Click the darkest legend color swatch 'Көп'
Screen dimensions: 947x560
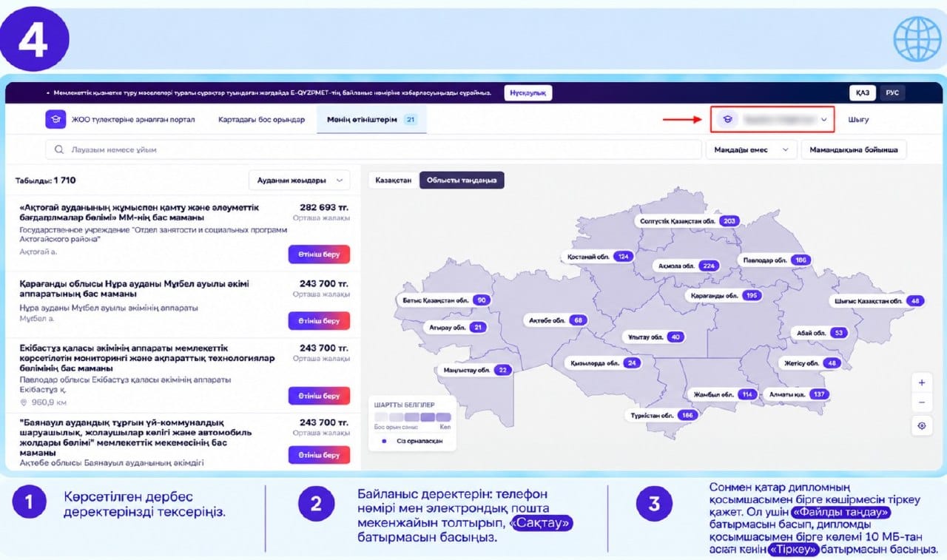point(443,417)
